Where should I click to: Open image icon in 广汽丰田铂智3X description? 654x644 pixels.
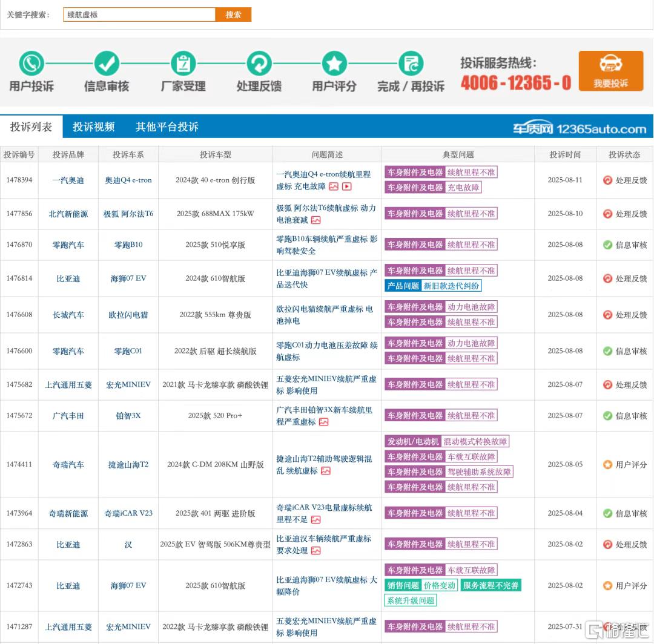pyautogui.click(x=323, y=422)
